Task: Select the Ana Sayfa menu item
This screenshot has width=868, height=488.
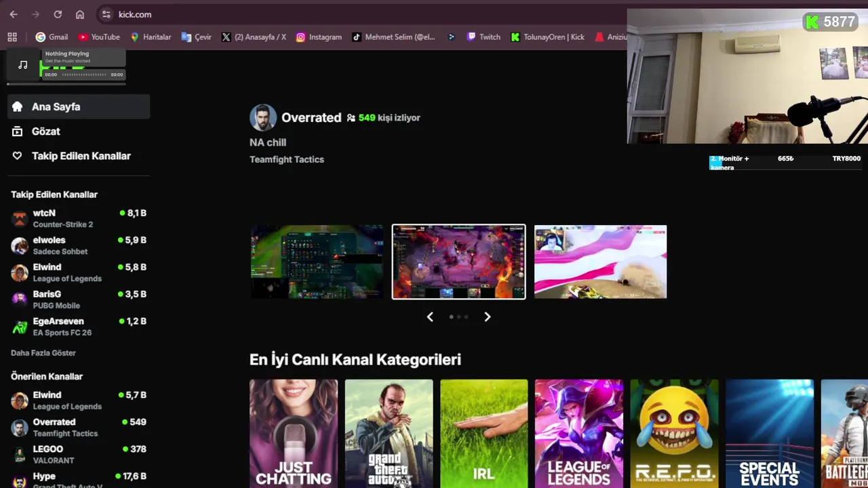Action: click(79, 107)
